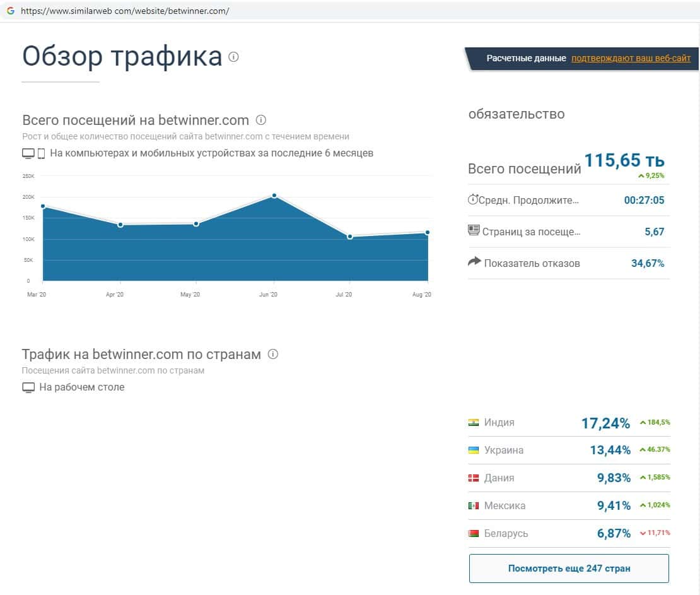
Task: Click the India flag icon
Action: point(474,423)
